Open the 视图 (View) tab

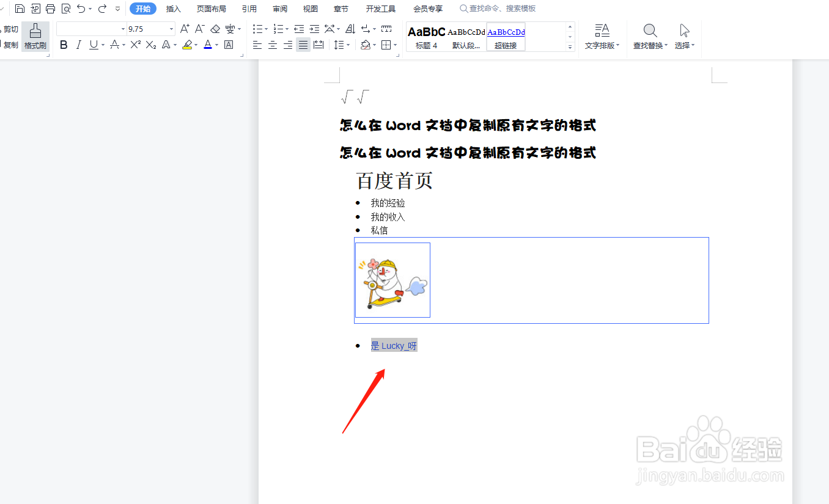click(311, 9)
